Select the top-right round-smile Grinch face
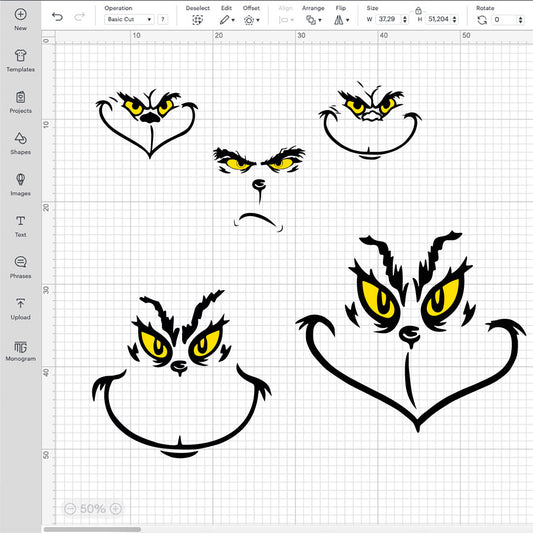Screen dimensions: 533x533 (x=370, y=120)
